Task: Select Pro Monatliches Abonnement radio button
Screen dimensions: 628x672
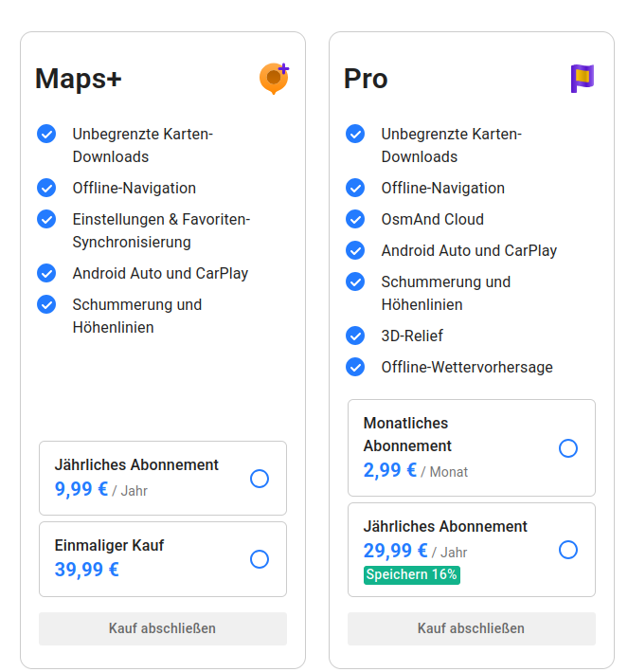Action: (x=568, y=448)
